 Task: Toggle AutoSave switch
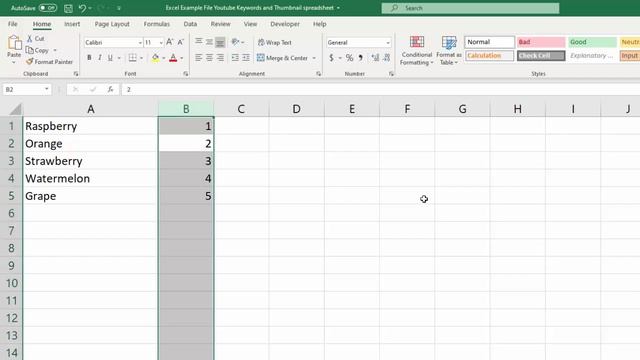[x=48, y=8]
